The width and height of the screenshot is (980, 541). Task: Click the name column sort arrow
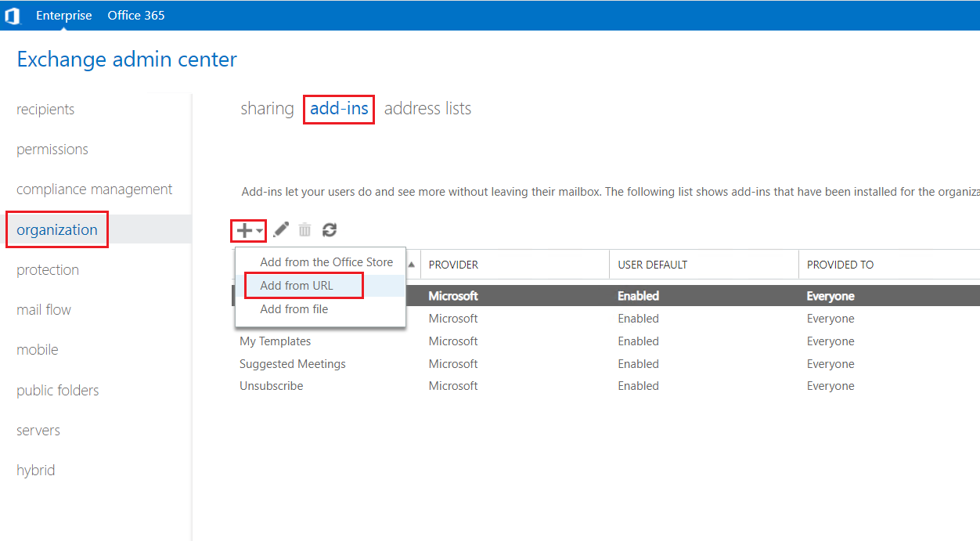point(412,264)
